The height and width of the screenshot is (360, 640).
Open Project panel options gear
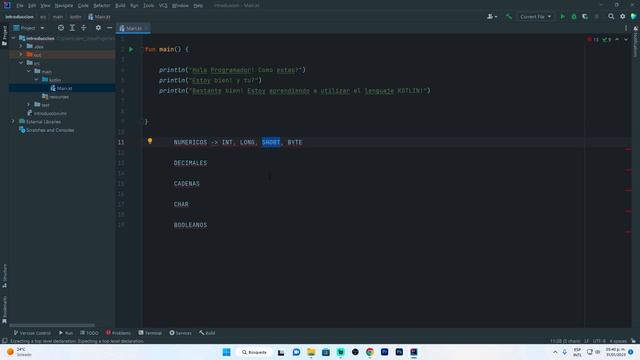click(x=98, y=28)
